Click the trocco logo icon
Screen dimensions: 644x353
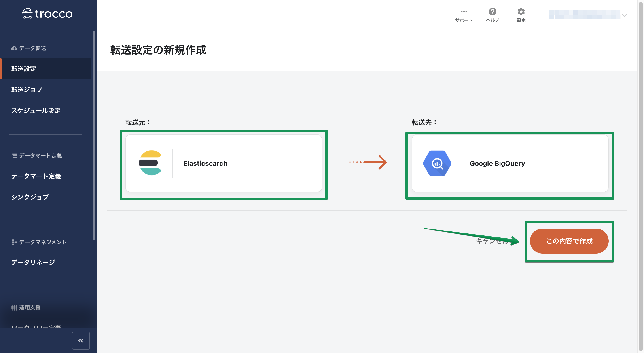point(27,13)
